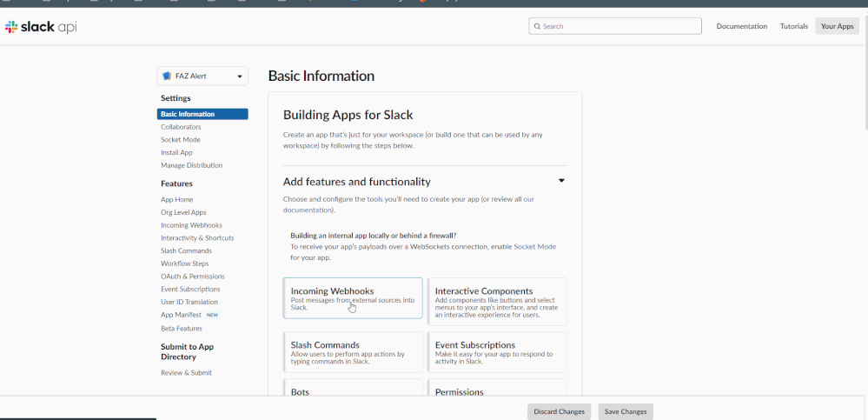Click the Interactive Components feature card
Screen dimensions: 868x420
click(x=497, y=302)
